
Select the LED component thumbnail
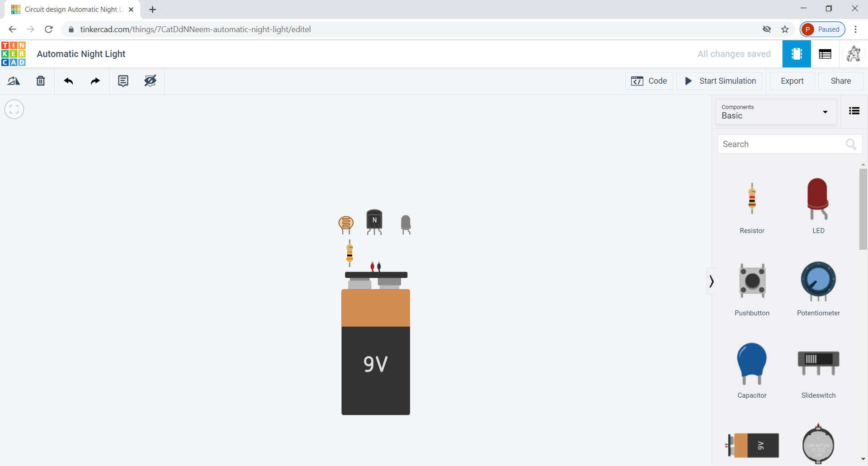click(x=818, y=198)
